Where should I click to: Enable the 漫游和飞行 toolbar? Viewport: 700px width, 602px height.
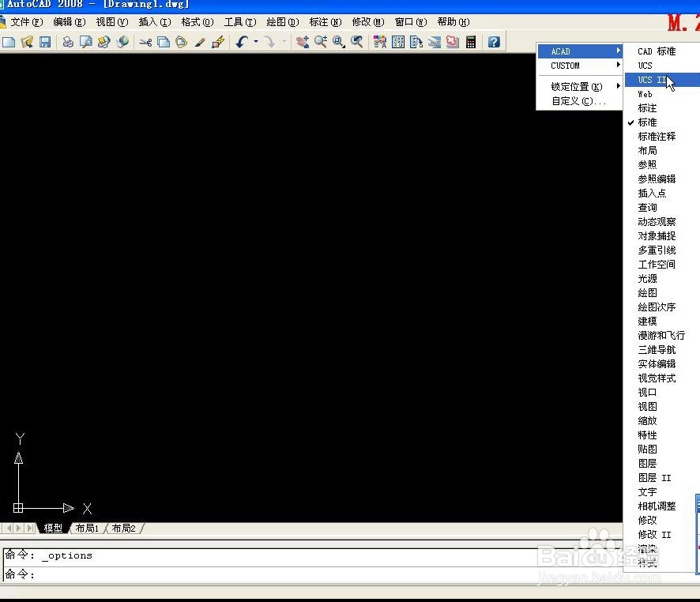pos(661,336)
